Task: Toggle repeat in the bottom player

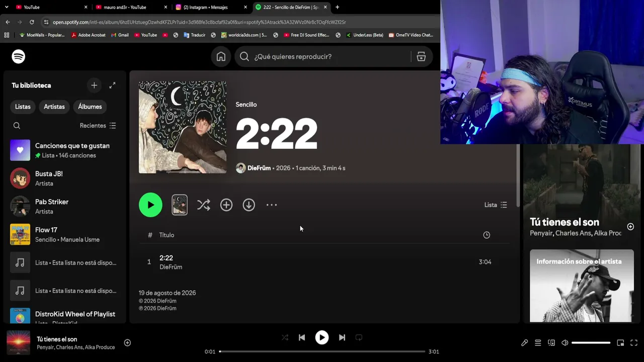Action: 359,338
